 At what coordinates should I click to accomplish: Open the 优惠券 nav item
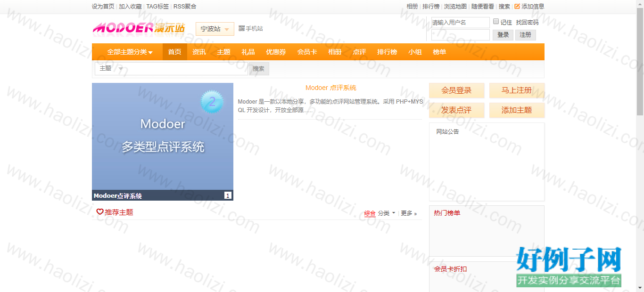(276, 52)
